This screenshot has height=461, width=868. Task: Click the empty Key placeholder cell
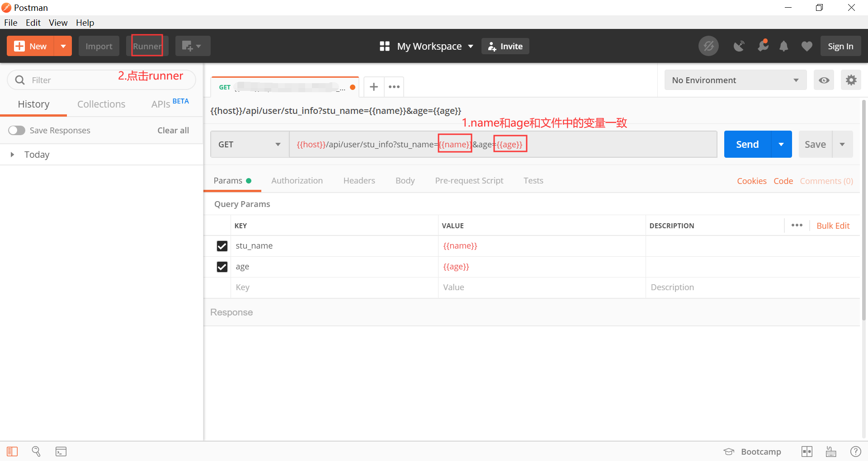[x=335, y=287]
